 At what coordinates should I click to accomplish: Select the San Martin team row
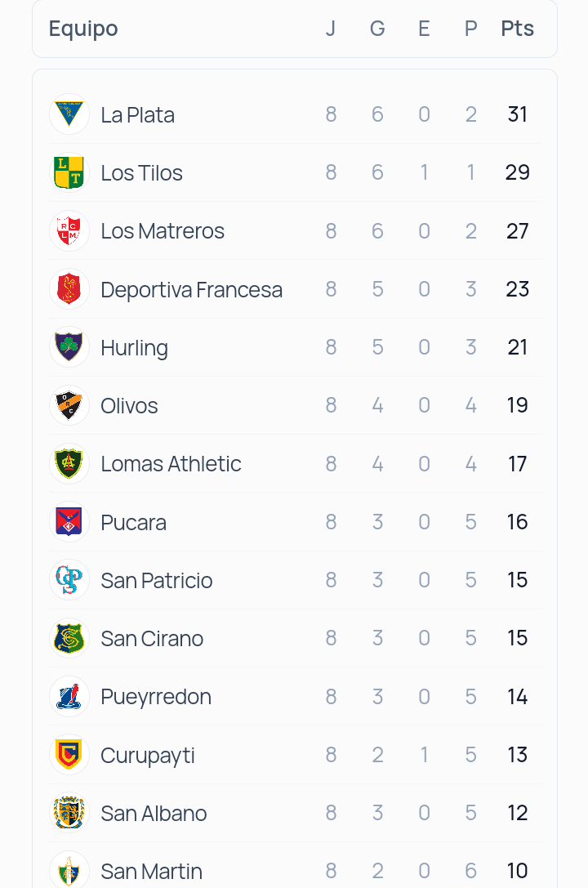tap(295, 869)
